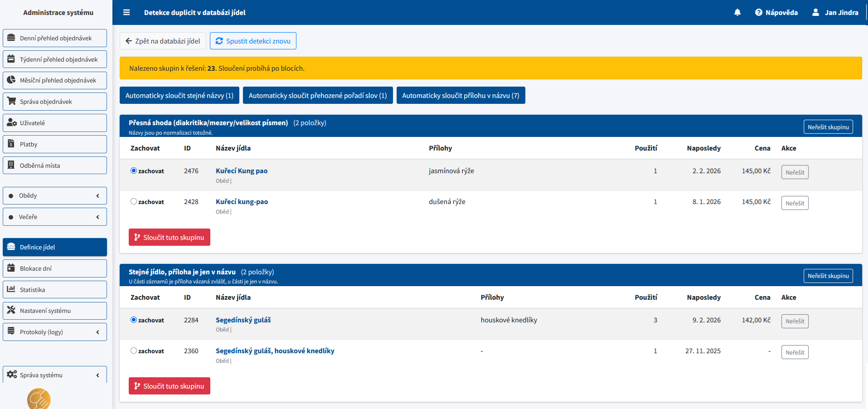Select zachovat radio for item ID 2360

(134, 351)
